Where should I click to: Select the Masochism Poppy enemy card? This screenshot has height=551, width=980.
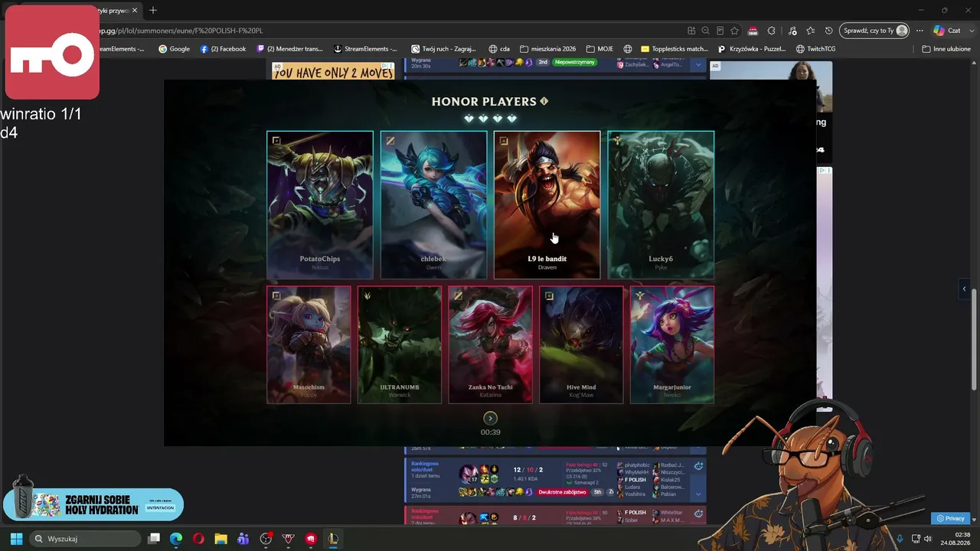(309, 344)
